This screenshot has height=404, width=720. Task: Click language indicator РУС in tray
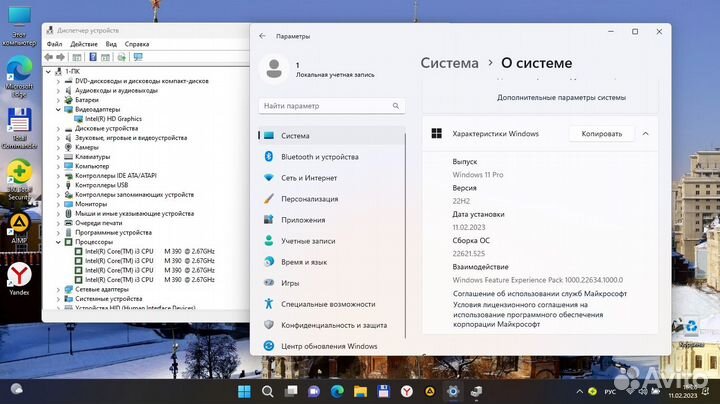point(610,392)
